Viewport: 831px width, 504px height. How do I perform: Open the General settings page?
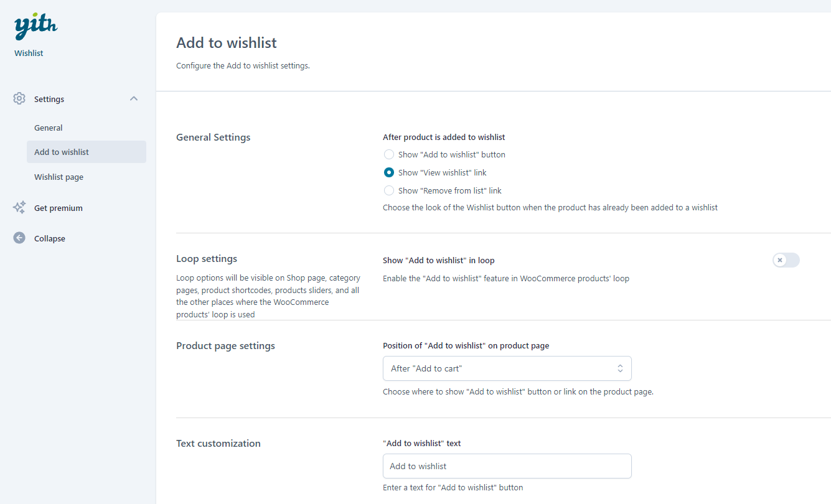(x=49, y=128)
